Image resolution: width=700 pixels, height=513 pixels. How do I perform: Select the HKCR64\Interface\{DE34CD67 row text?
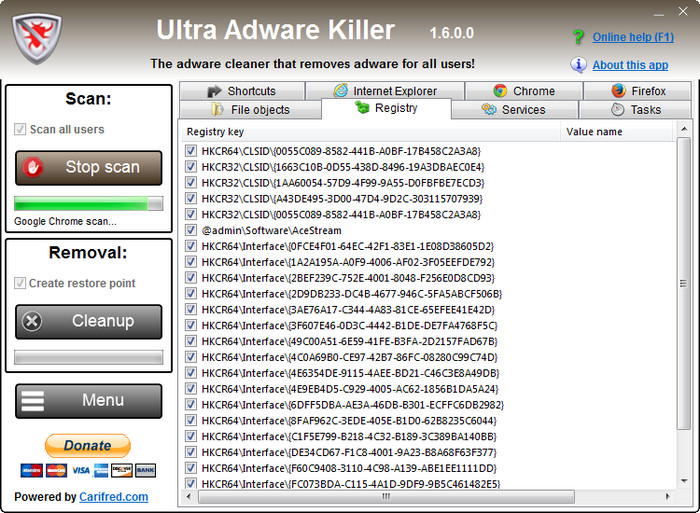coord(349,452)
